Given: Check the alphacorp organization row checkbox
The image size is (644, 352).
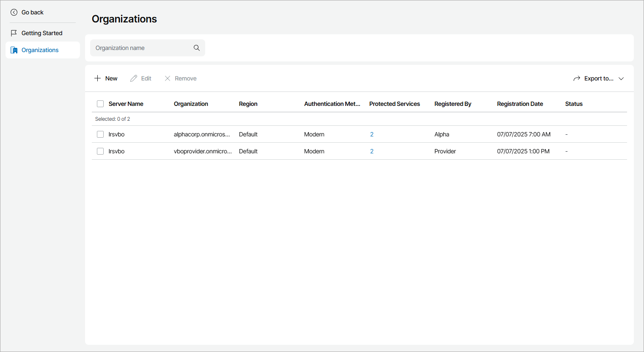Looking at the screenshot, I should coord(100,134).
